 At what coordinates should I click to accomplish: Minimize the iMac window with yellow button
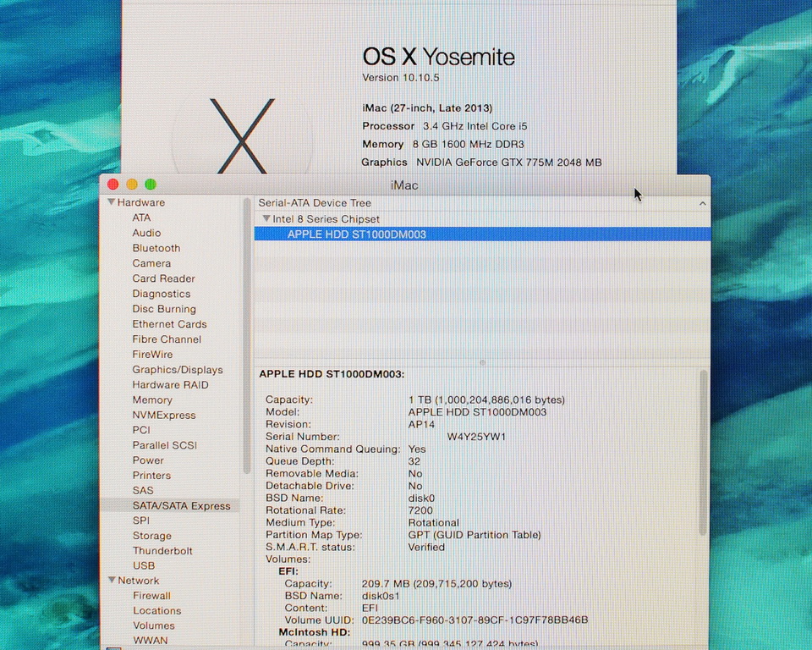point(132,185)
